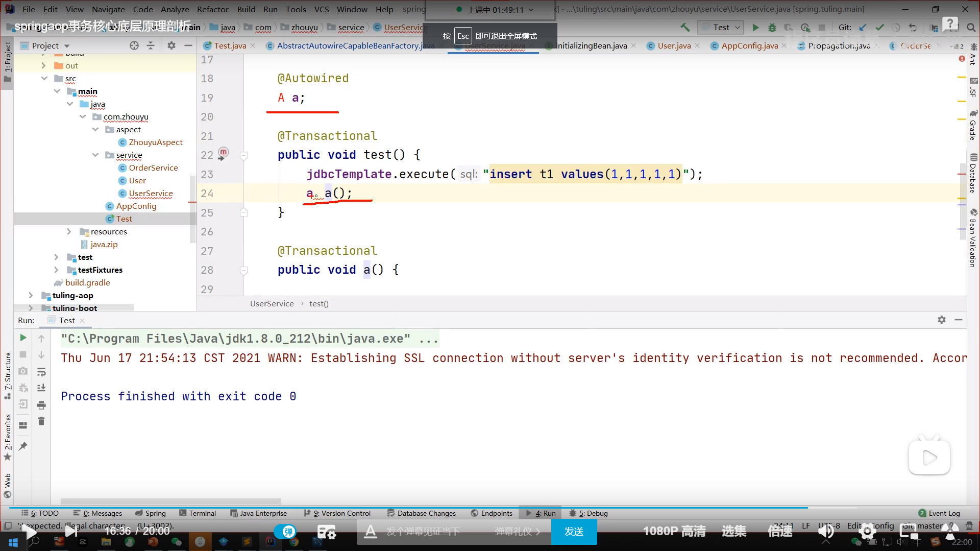Image resolution: width=980 pixels, height=551 pixels.
Task: Toggle the Bean Validation side tab
Action: pyautogui.click(x=973, y=237)
